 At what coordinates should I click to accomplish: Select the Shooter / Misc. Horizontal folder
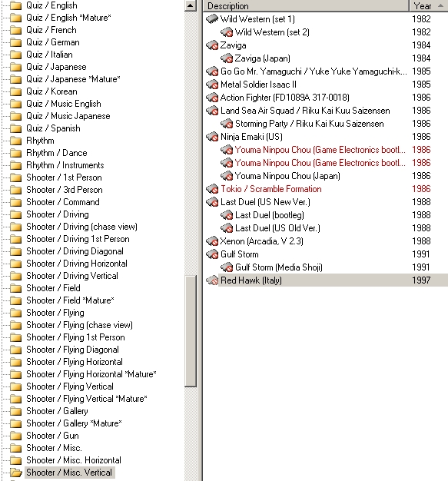(x=74, y=460)
